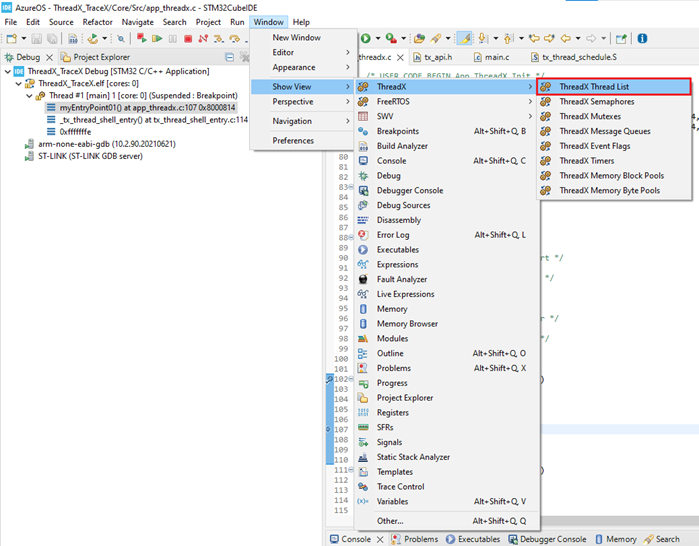This screenshot has height=546, width=699.
Task: Toggle the Mark Occurrences highlighter icon
Action: (x=465, y=39)
